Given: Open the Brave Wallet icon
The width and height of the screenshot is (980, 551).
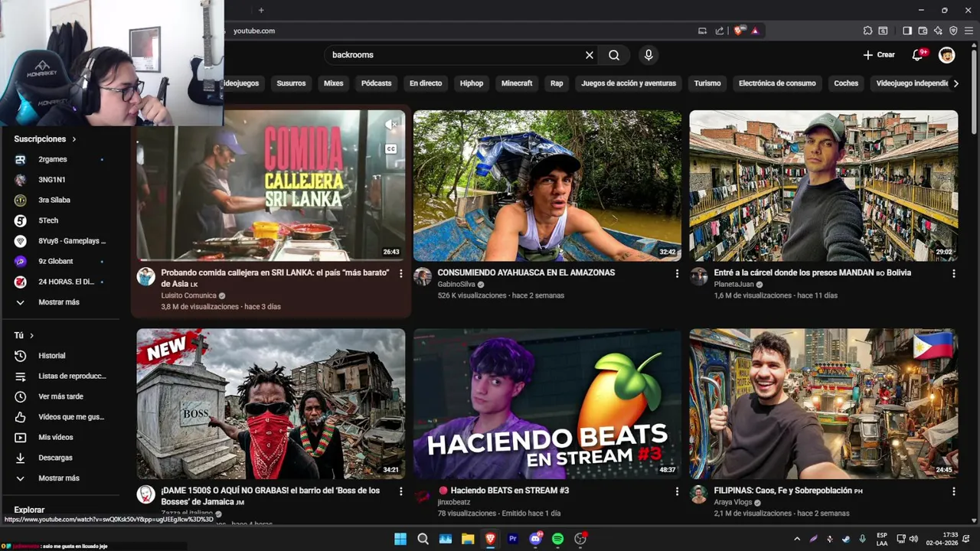Looking at the screenshot, I should point(923,31).
